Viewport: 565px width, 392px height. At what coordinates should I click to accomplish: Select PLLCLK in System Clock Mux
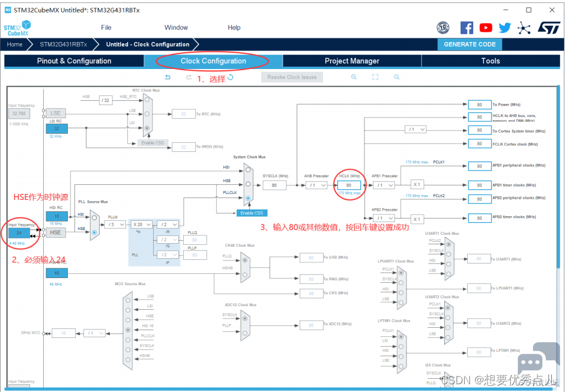tap(248, 198)
